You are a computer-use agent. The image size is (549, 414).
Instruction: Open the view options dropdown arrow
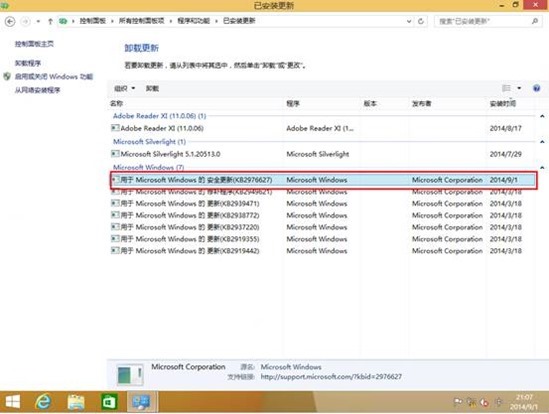coord(519,88)
